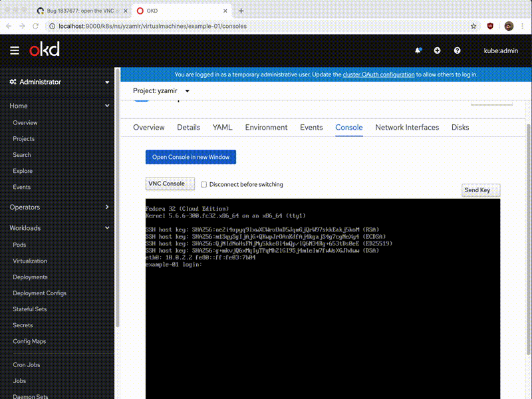
Task: Go to Overview in the sidebar
Action: pyautogui.click(x=25, y=123)
